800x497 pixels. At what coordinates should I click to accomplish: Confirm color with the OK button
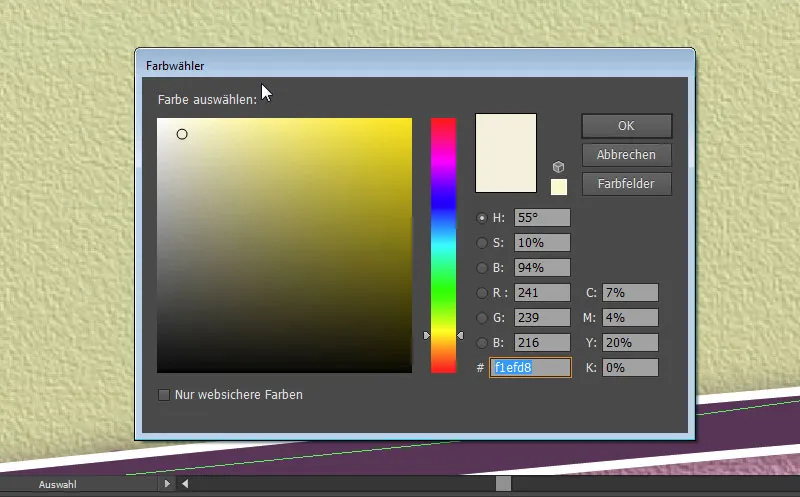pos(627,126)
